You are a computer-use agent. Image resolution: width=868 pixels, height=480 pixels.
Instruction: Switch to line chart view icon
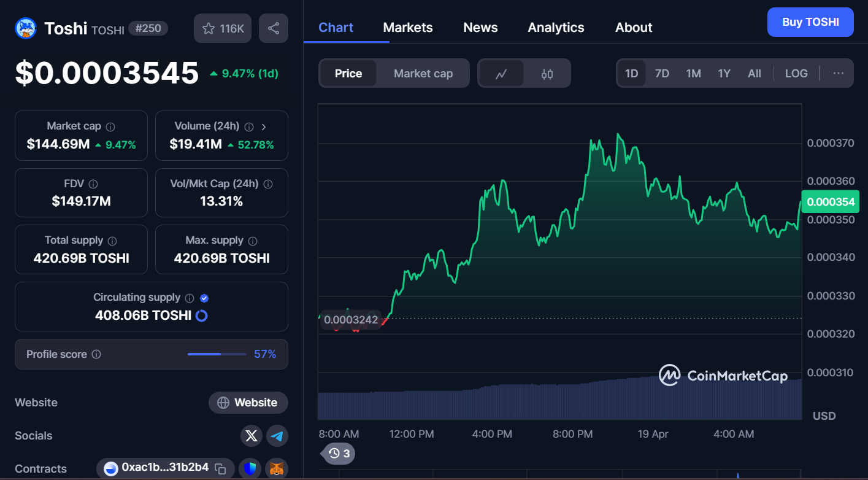501,74
